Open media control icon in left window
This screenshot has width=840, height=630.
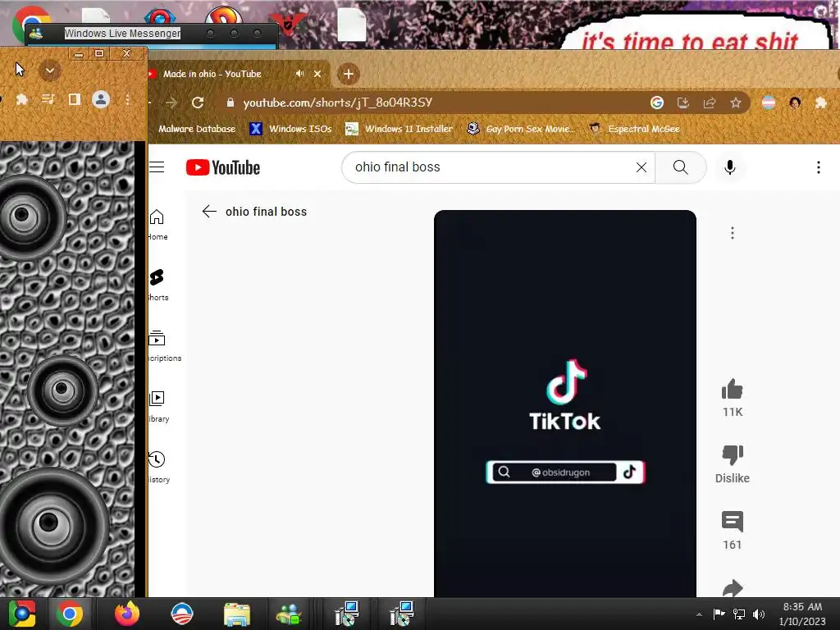click(x=48, y=99)
